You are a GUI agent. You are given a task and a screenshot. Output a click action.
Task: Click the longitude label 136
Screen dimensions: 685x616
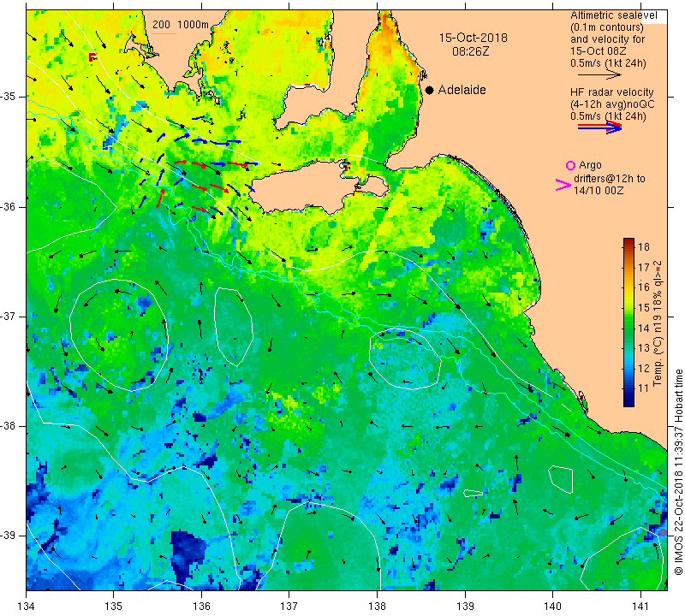click(201, 606)
